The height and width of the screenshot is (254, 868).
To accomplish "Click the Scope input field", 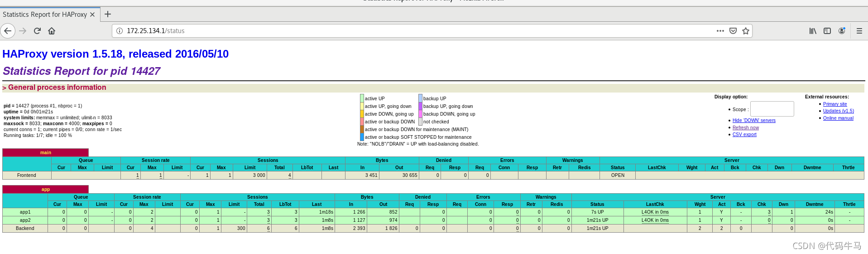I will [772, 109].
